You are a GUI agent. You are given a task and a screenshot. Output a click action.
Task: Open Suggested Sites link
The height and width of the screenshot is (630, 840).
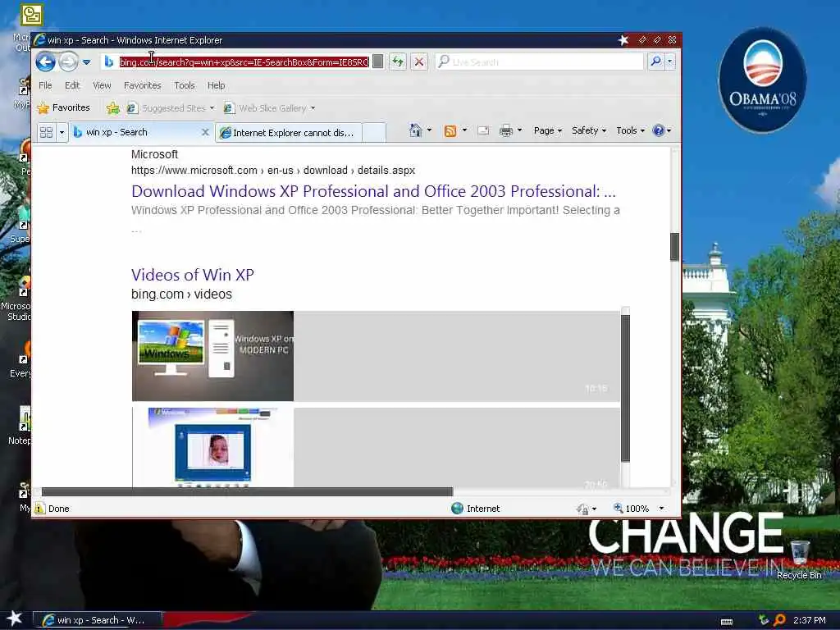tap(170, 108)
